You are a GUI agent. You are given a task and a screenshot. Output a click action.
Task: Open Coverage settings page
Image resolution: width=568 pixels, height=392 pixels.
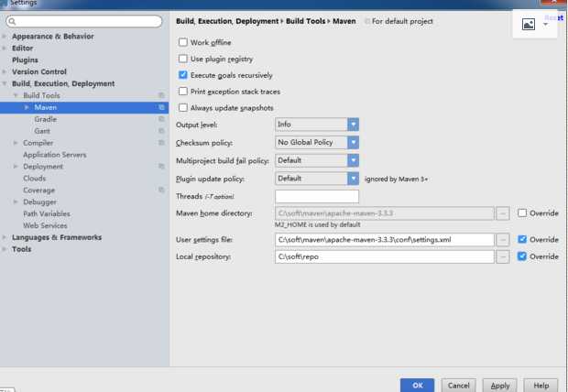coord(39,191)
